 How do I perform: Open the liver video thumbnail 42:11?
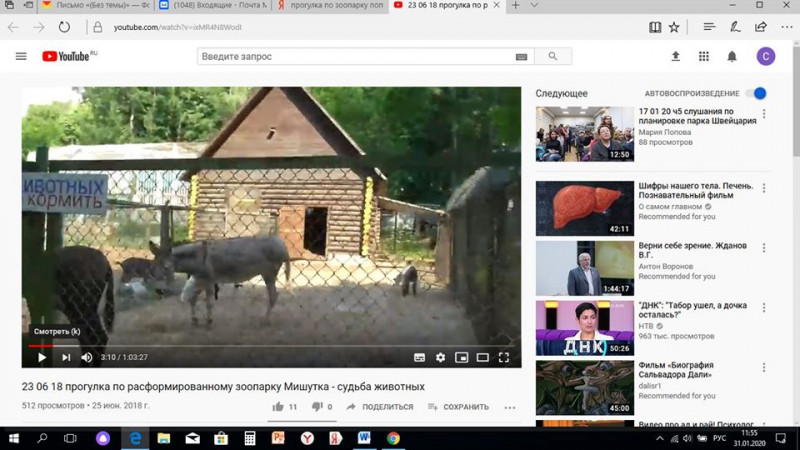[x=585, y=208]
